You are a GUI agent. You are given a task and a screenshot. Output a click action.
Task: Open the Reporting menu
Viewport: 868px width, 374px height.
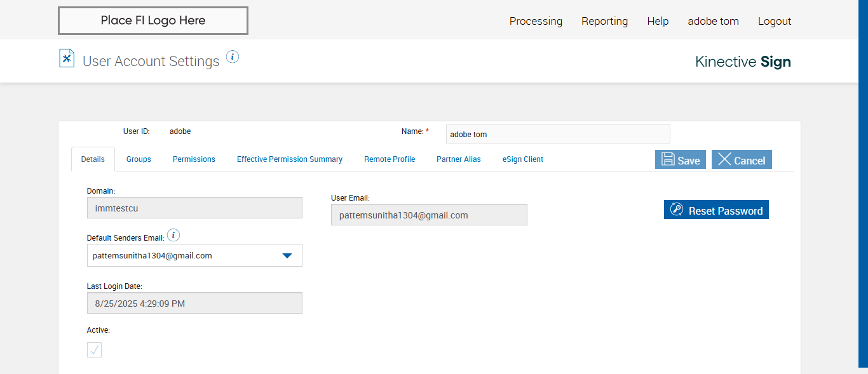604,21
